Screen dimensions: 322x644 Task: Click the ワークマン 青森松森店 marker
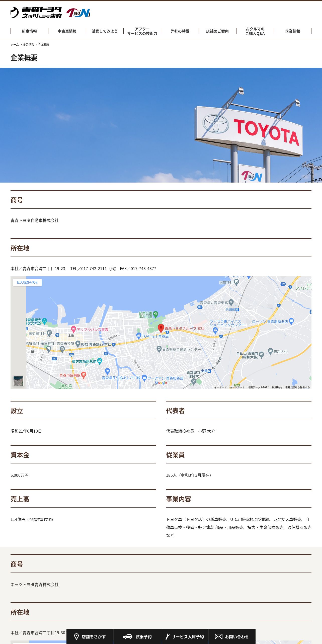pyautogui.click(x=144, y=378)
